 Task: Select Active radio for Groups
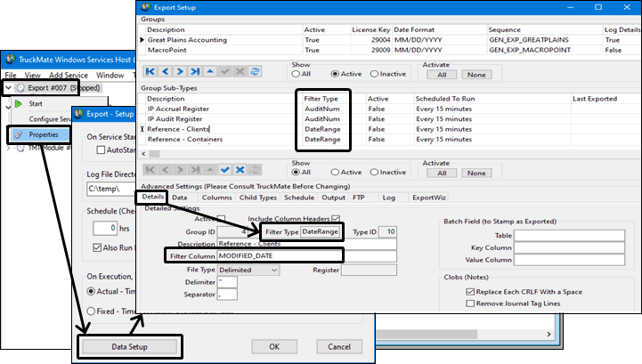pos(335,74)
